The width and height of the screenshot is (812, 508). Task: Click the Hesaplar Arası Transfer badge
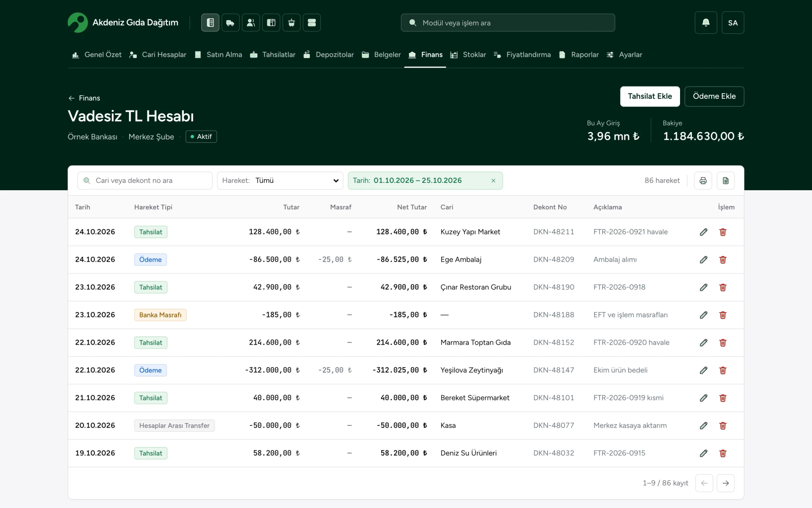174,426
